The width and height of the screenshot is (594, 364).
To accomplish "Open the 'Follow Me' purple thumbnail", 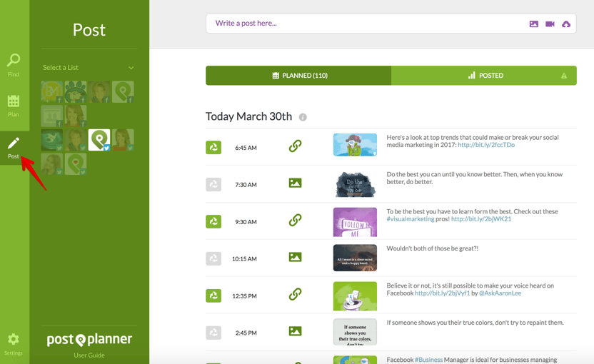I will (x=355, y=222).
